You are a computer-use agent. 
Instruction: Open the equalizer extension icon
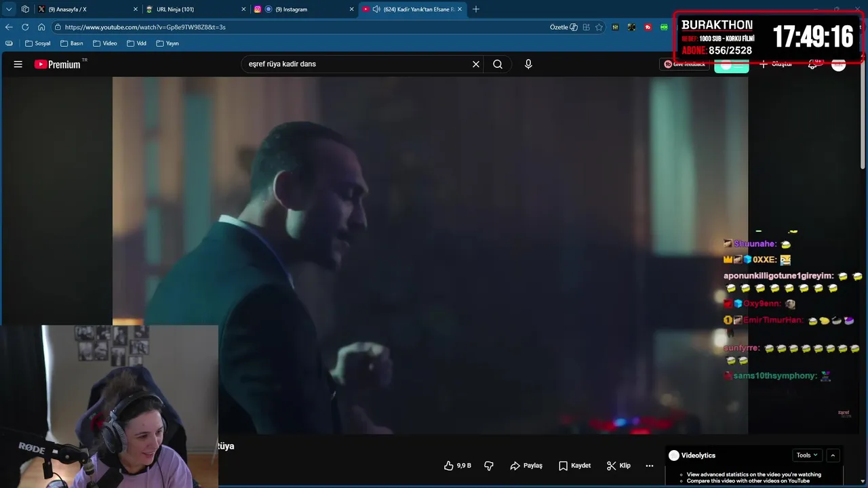[x=615, y=27]
